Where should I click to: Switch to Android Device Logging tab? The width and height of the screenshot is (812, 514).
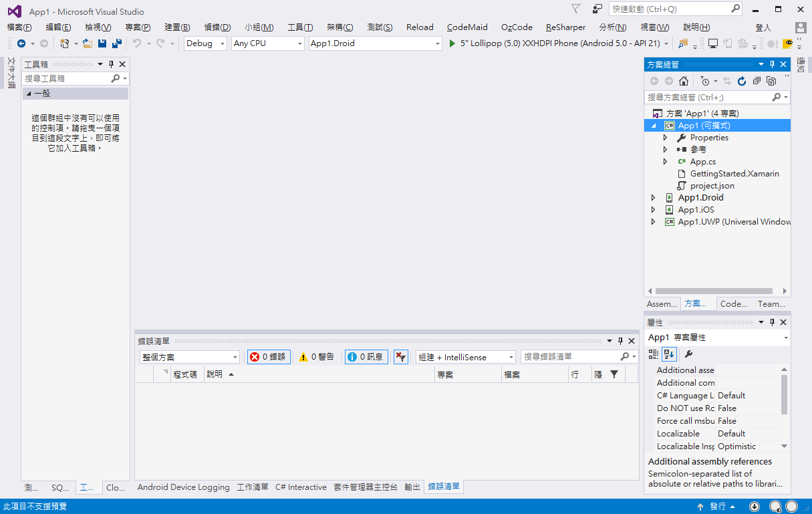tap(183, 487)
